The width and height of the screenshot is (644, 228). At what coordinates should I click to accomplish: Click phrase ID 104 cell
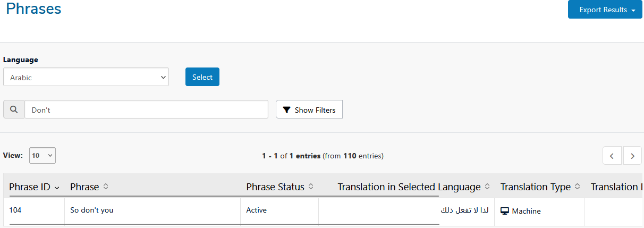tap(15, 210)
